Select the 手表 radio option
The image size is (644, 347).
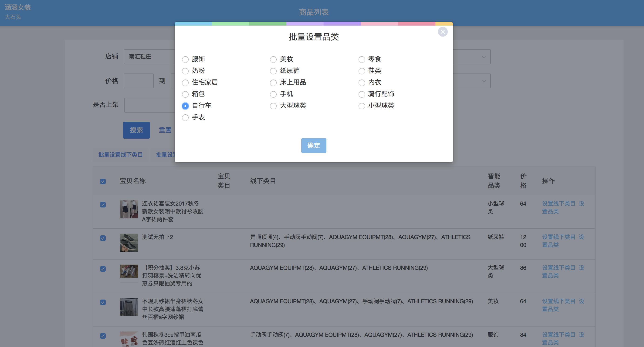click(185, 118)
